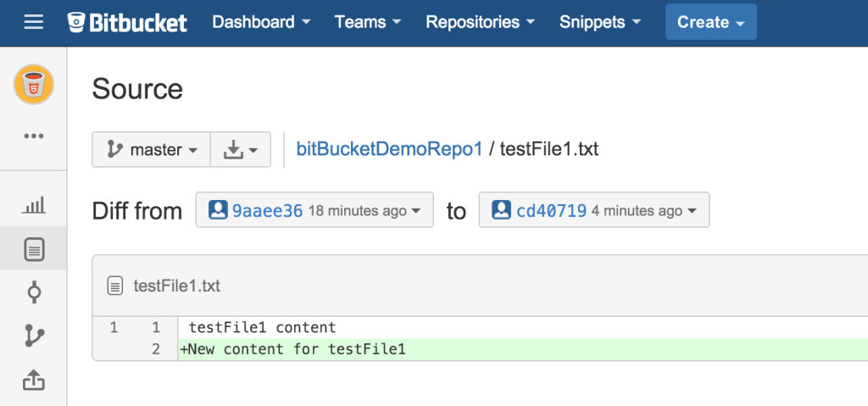Open the download dropdown button
Viewport: 868px width, 406px height.
point(240,150)
